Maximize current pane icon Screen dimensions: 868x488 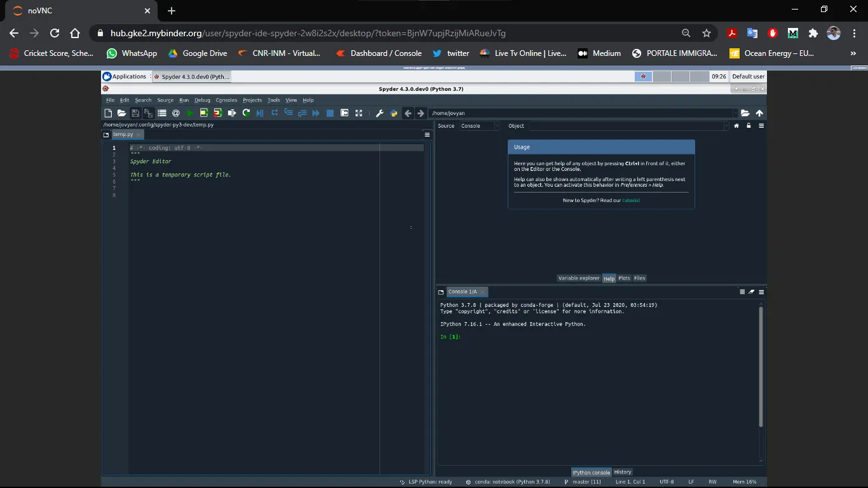(x=344, y=113)
